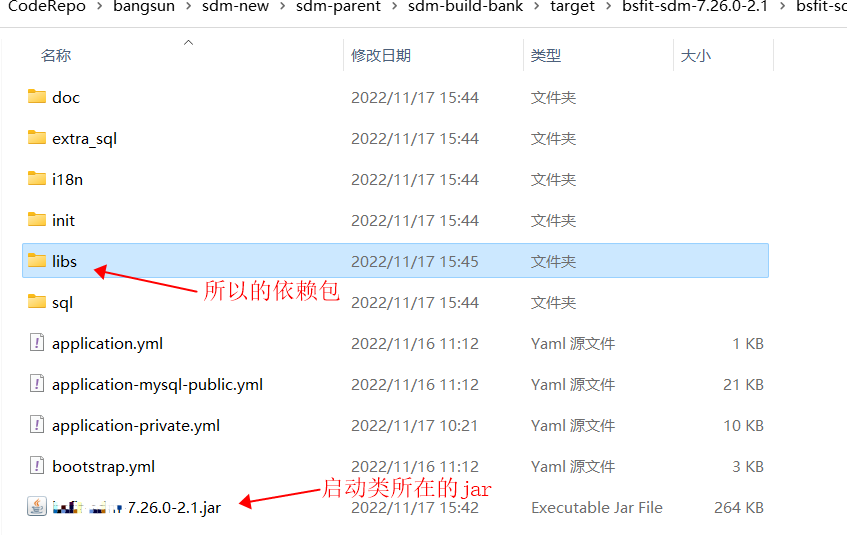847x535 pixels.
Task: Navigate to sdm-build-bank in the breadcrumb
Action: (x=466, y=6)
